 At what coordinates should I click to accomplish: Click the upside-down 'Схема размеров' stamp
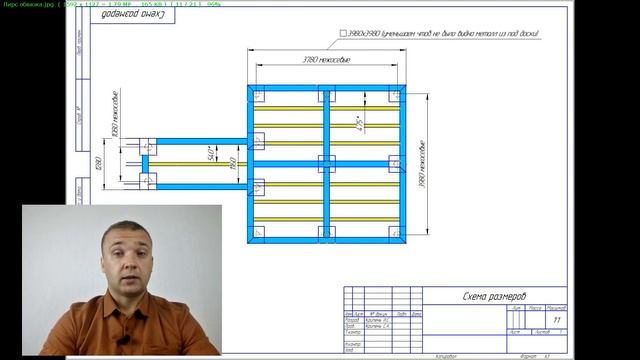133,14
